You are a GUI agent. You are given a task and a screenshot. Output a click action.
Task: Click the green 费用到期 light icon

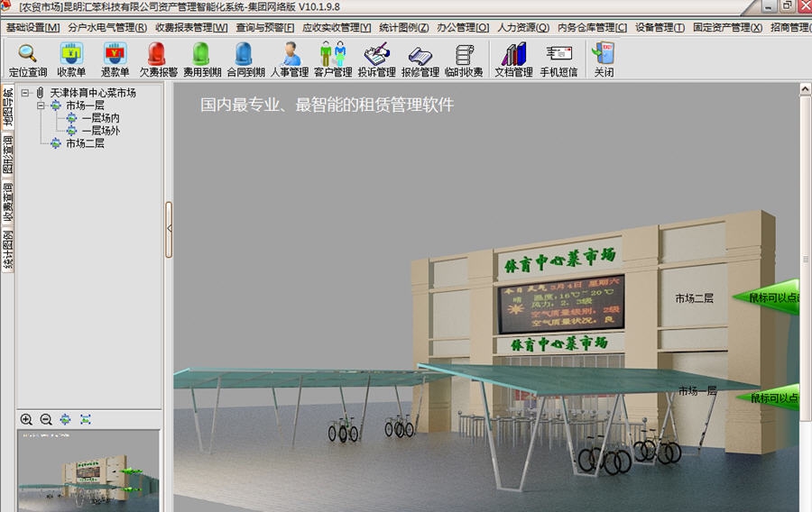click(x=201, y=59)
